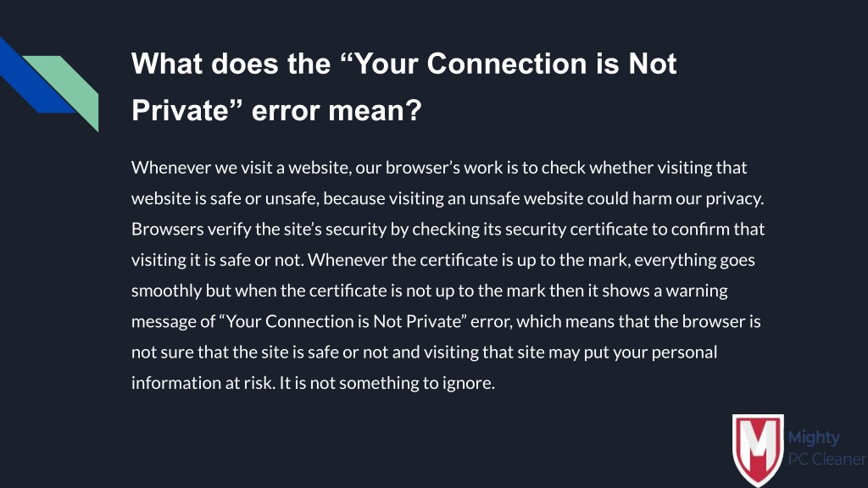Click the line starting "not sure that"
868x488 pixels.
pos(424,352)
